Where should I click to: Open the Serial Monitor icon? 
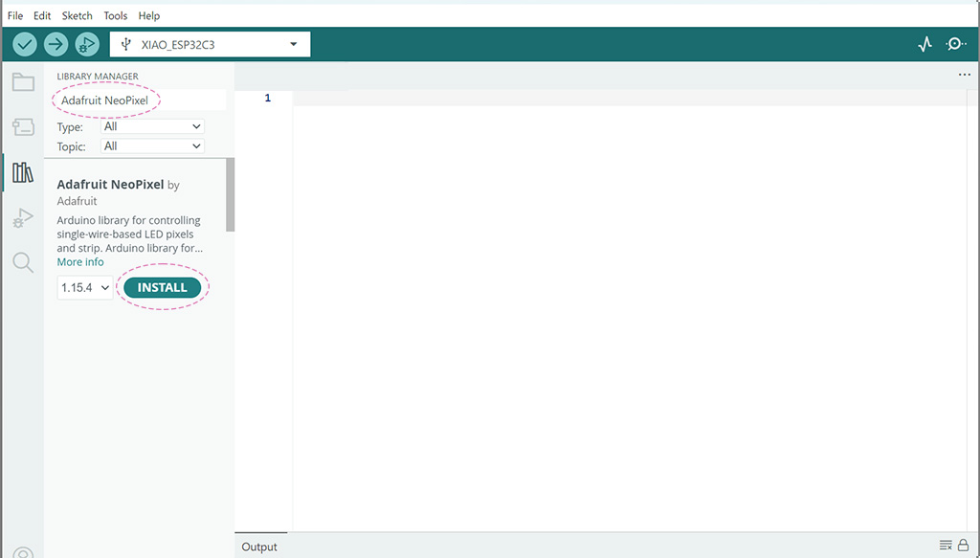pos(955,44)
